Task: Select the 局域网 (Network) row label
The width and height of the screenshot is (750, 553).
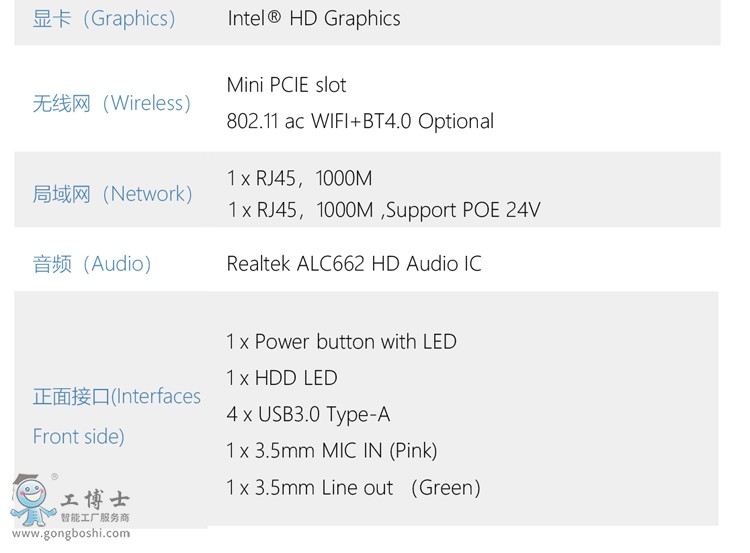Action: click(112, 194)
